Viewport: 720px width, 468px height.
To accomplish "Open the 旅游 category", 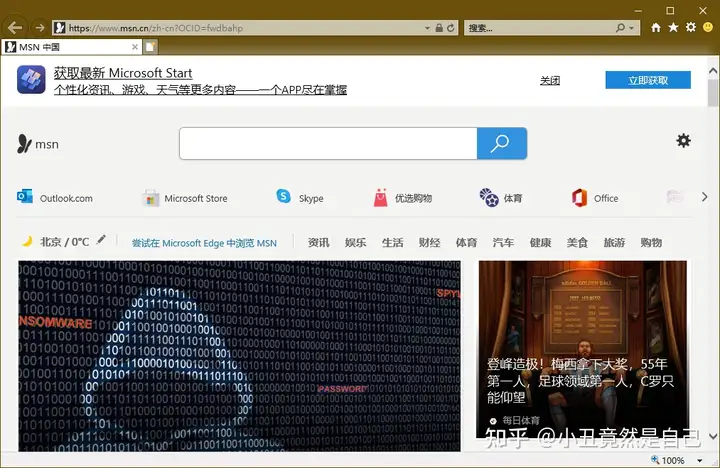I will point(614,242).
